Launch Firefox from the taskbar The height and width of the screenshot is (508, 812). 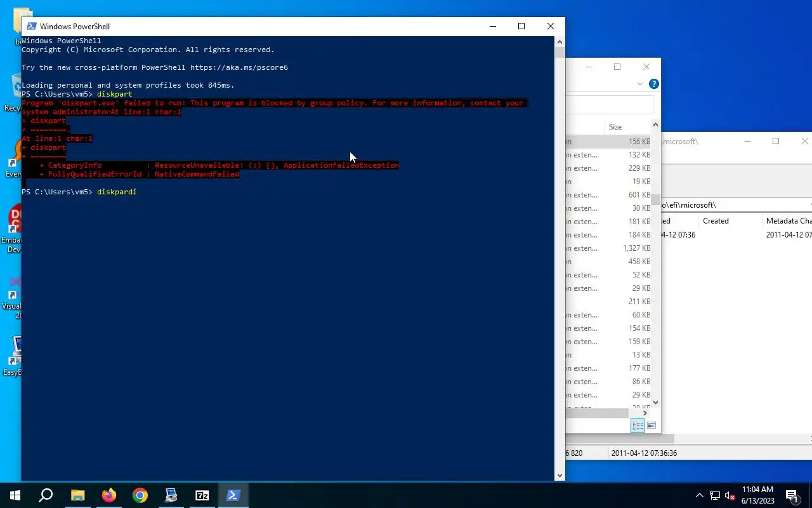click(109, 495)
